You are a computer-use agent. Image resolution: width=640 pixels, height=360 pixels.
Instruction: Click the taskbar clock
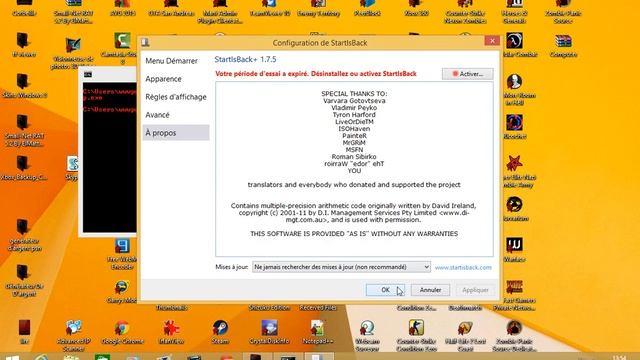pos(619,357)
